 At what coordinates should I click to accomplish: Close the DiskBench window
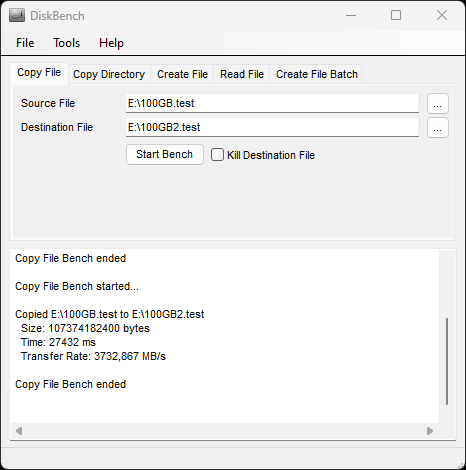[442, 15]
